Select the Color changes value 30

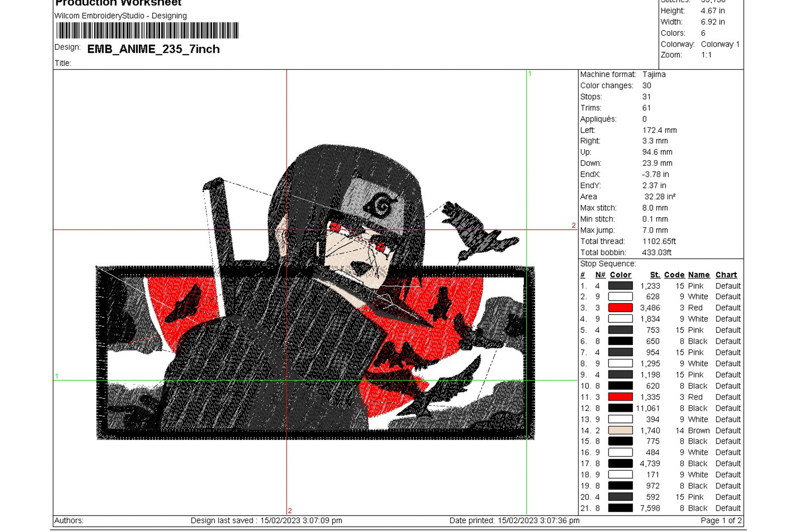point(646,86)
